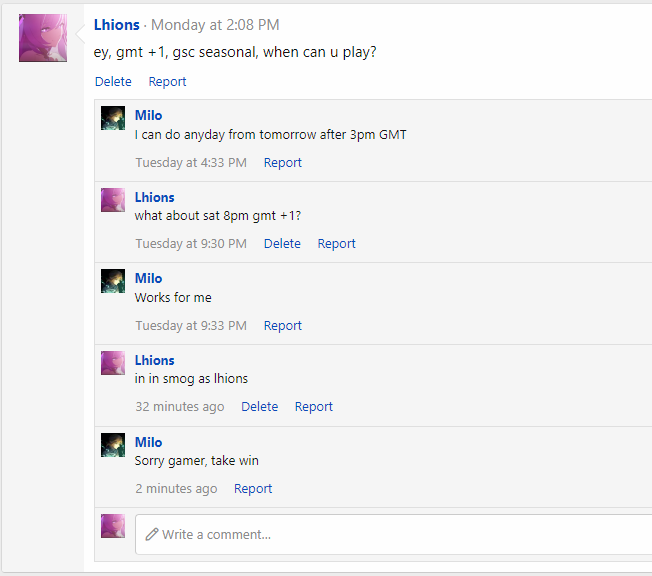Viewport: 652px width, 576px height.
Task: Click Lhions' avatar beside the sat 8pm comment
Action: tap(113, 200)
